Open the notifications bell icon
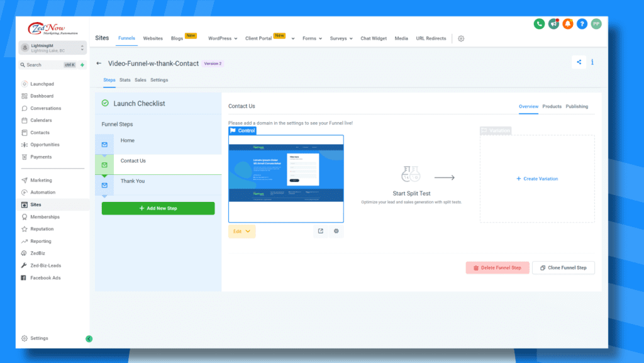The height and width of the screenshot is (363, 644). pos(568,23)
